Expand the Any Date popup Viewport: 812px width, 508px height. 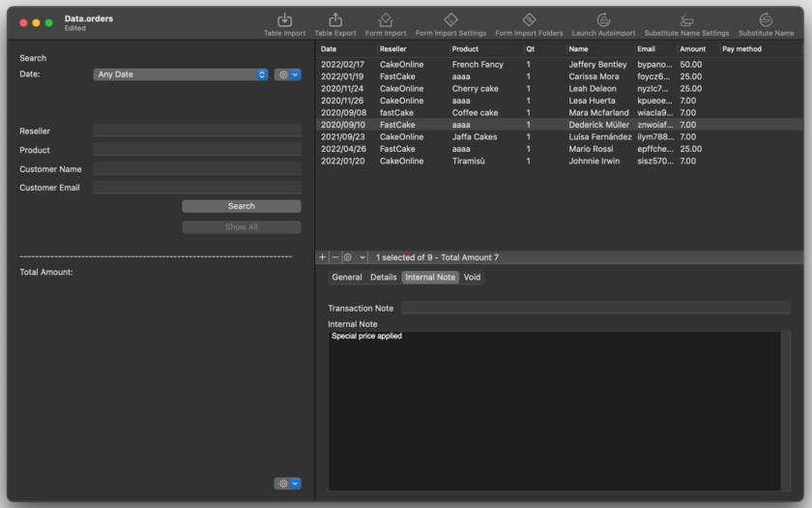[180, 75]
